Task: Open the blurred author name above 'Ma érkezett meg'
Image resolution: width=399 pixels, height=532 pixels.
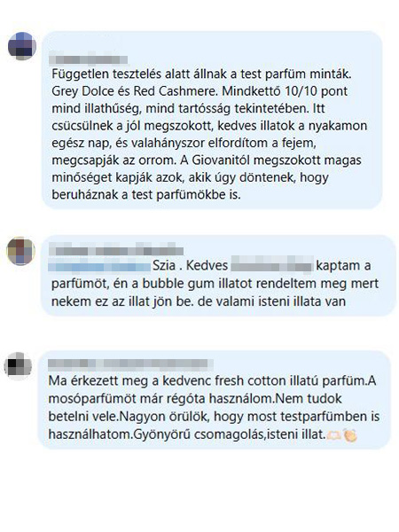Action: click(130, 364)
